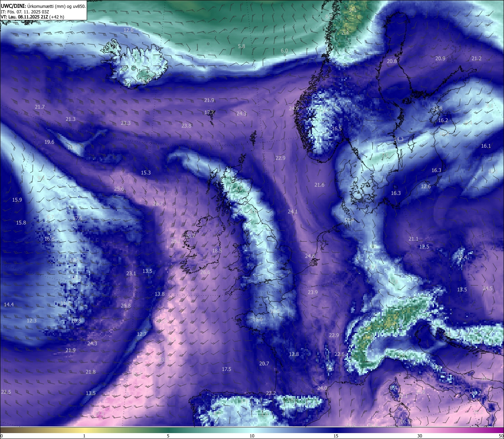Select the 20.8 value on the map
This screenshot has width=504, height=439.
[392, 61]
